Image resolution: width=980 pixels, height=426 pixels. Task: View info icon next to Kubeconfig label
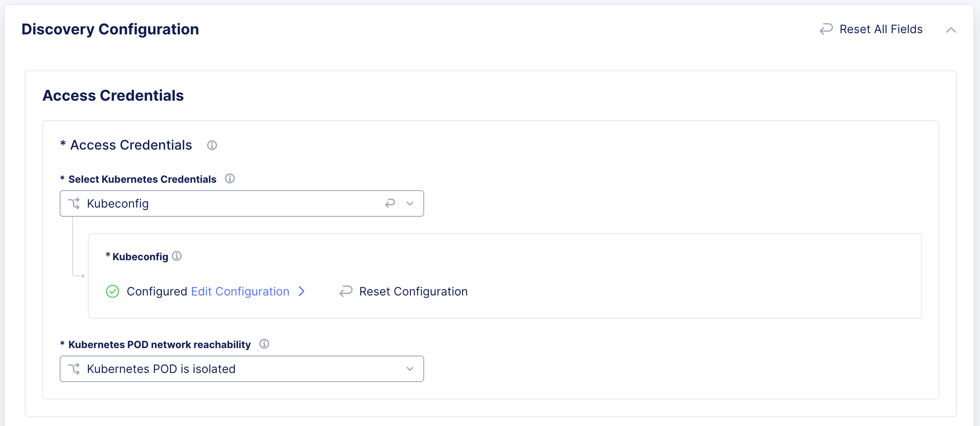pyautogui.click(x=177, y=256)
